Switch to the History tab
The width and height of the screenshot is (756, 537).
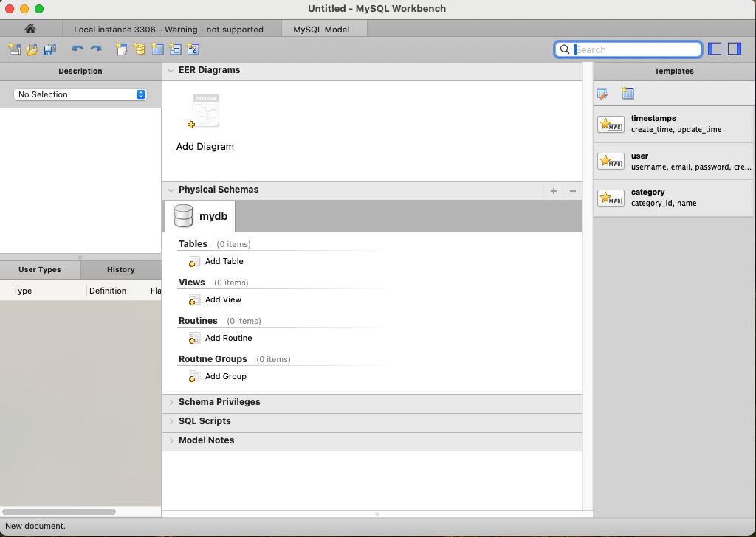pyautogui.click(x=121, y=270)
